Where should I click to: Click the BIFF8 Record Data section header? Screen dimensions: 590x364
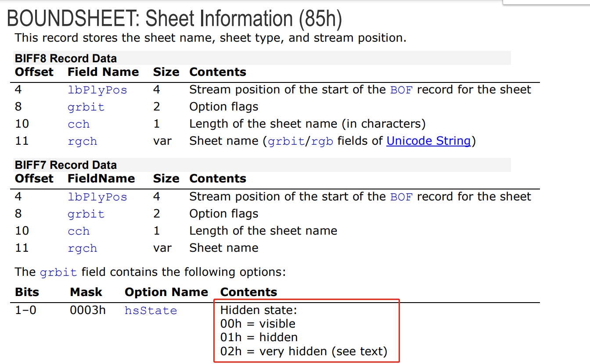coord(66,58)
